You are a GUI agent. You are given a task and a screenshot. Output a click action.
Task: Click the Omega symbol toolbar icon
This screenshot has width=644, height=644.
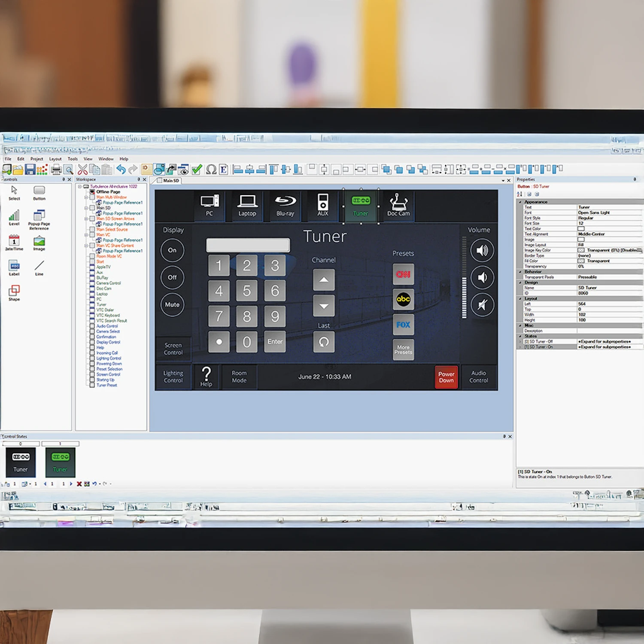[211, 170]
